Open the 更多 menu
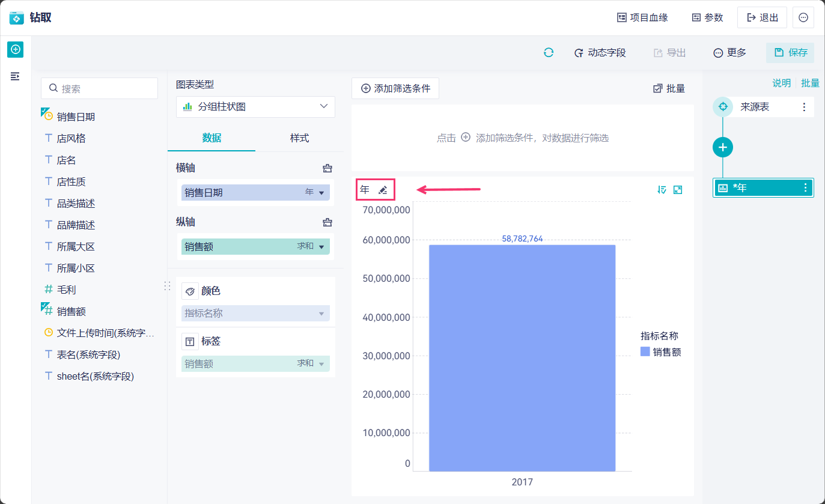The height and width of the screenshot is (504, 825). (x=729, y=52)
